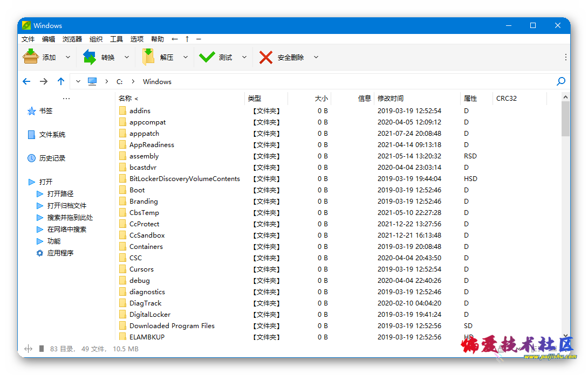Open the 组织 menu
Screen dimensions: 588x375
[x=96, y=39]
